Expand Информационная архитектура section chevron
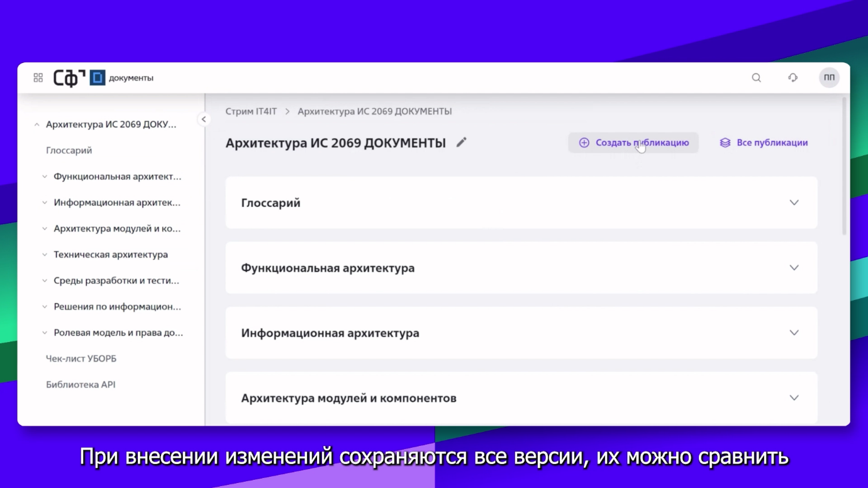Screen dimensions: 868x488 tap(794, 333)
